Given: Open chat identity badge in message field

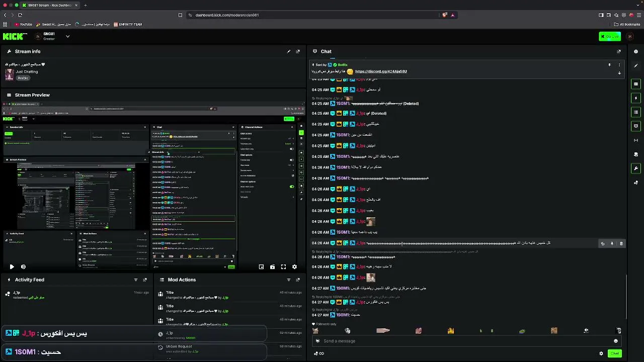Looking at the screenshot, I should (x=317, y=341).
